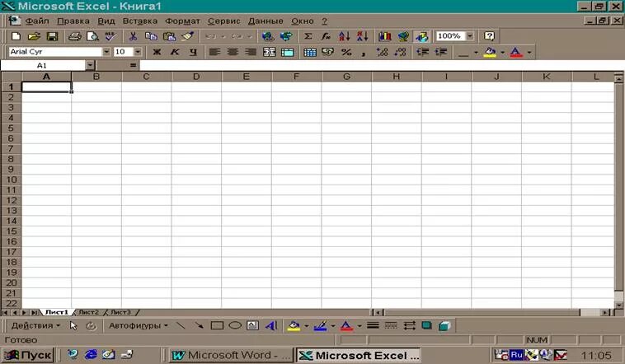Expand the font size dropdown
Viewport: 625px width, 364px height.
[138, 52]
